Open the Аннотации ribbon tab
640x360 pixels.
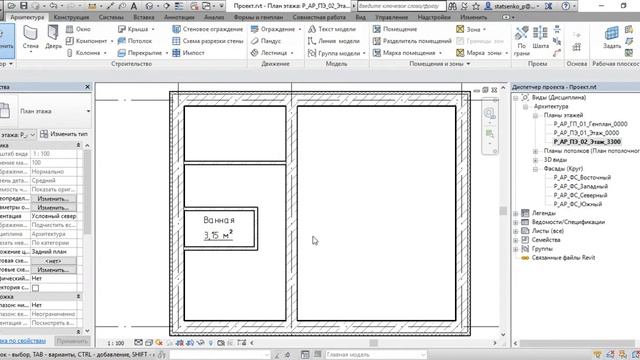(179, 18)
